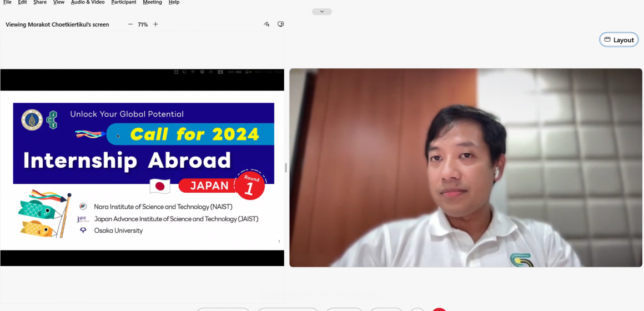This screenshot has width=644, height=311.
Task: Open the 71% zoom level setting
Action: coord(143,24)
